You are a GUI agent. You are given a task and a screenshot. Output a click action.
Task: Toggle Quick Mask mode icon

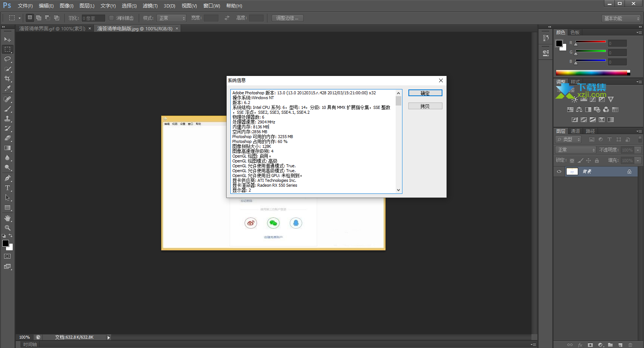pyautogui.click(x=7, y=256)
